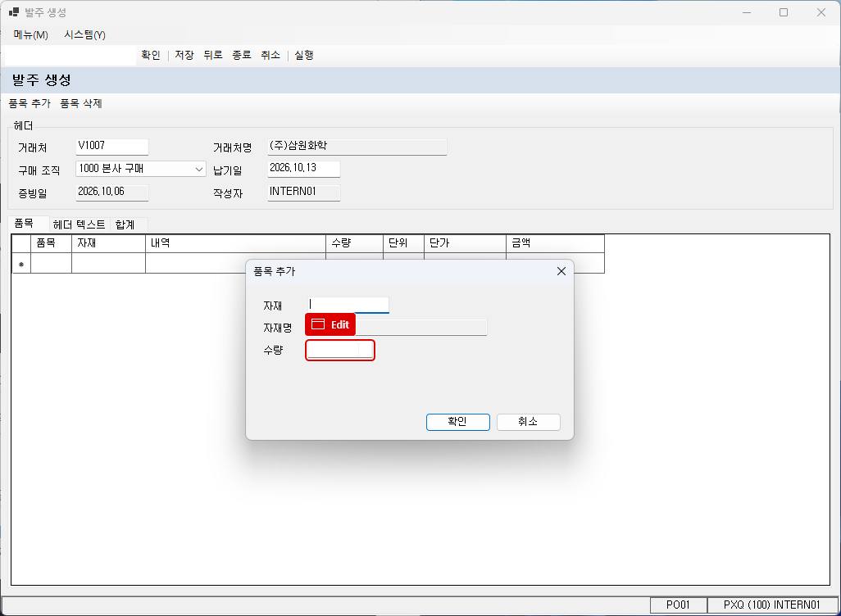This screenshot has height=616, width=841.
Task: Close the 발주 생성 main window
Action: (x=821, y=12)
